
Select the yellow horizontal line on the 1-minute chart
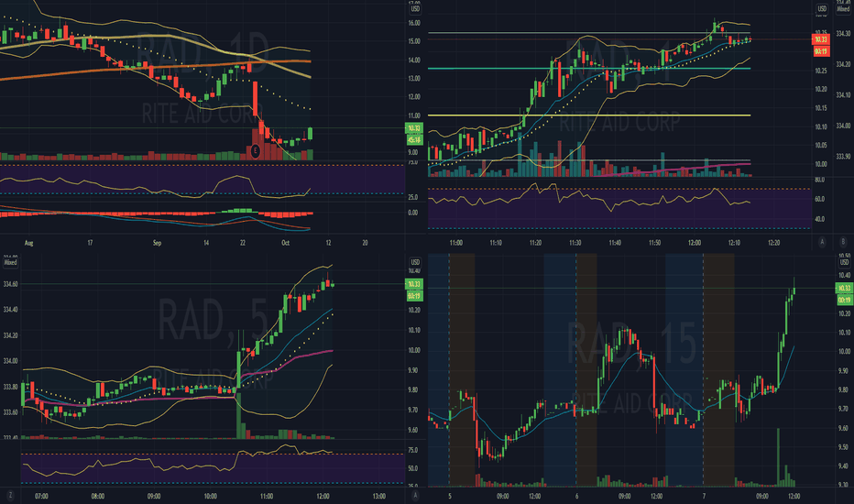[x=589, y=115]
